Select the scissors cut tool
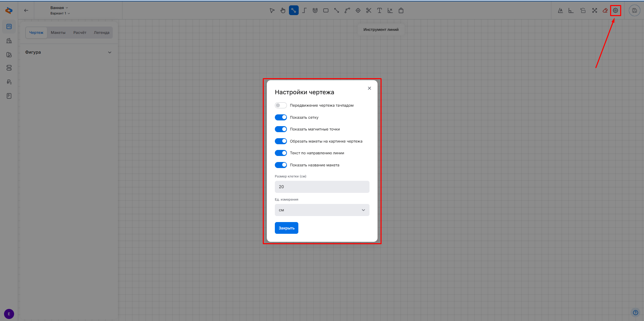644x321 pixels. (369, 10)
